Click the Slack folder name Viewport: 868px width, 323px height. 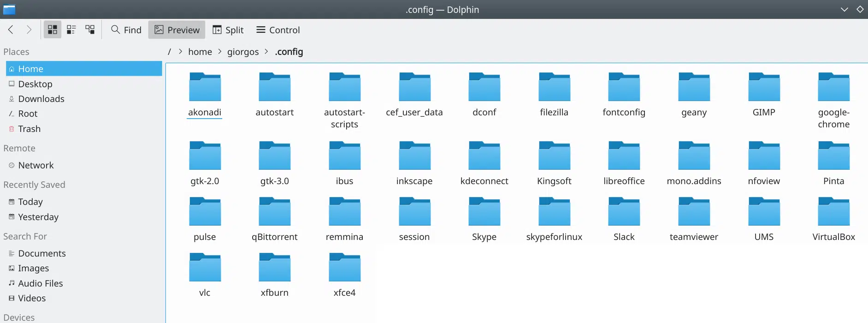pos(624,237)
